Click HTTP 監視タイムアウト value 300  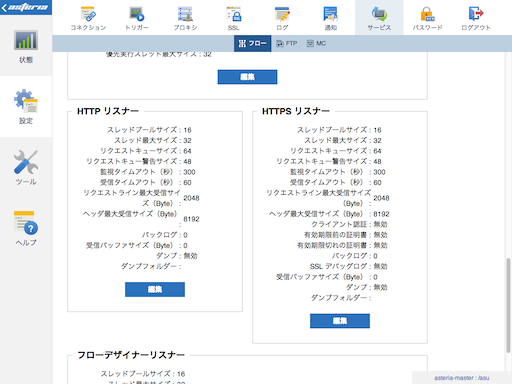(x=189, y=172)
